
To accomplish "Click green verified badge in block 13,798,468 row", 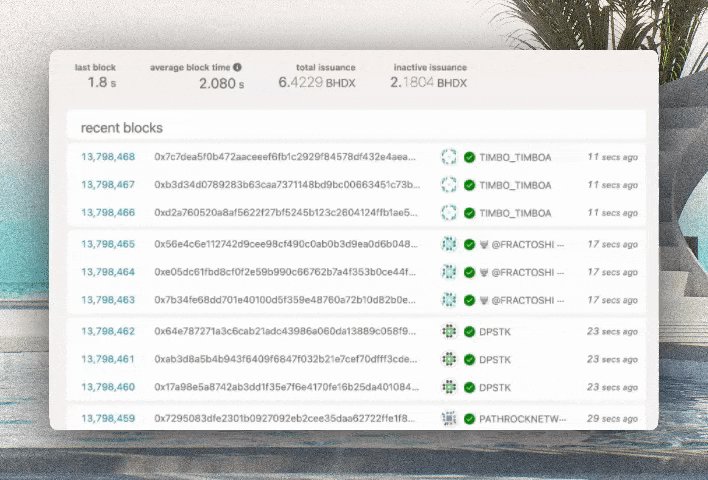I will point(470,157).
